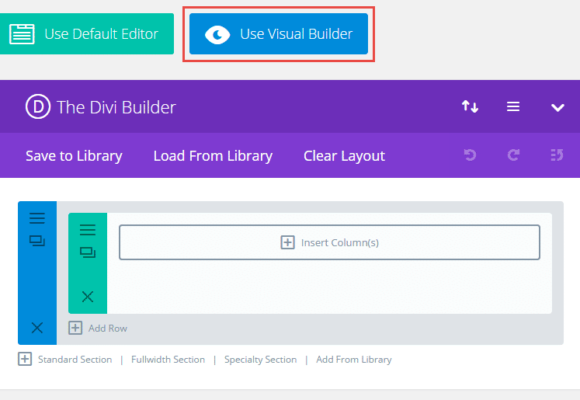Open the Divi Builder hamburger settings menu
This screenshot has width=580, height=400.
tap(513, 107)
